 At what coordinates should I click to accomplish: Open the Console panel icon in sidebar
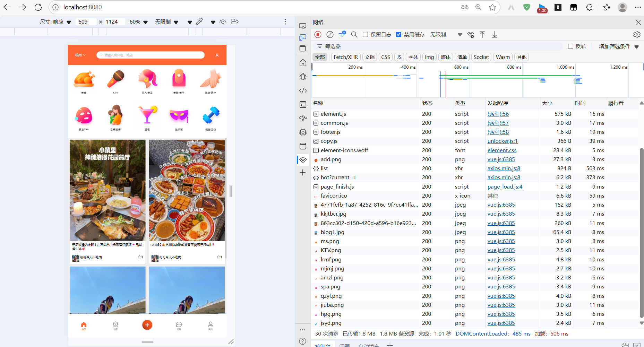click(x=303, y=104)
